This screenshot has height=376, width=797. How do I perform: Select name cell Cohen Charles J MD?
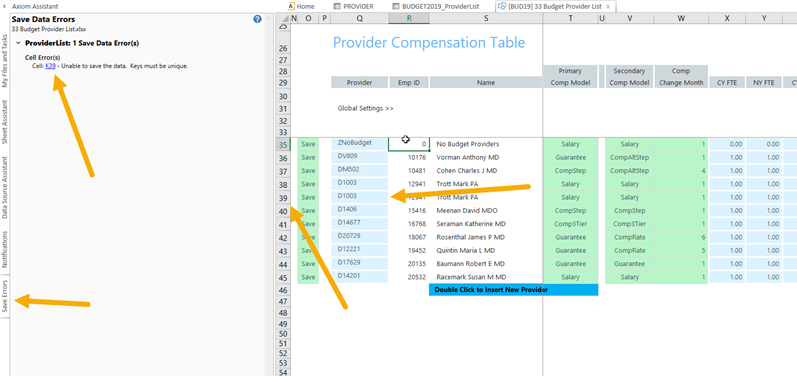[486, 171]
